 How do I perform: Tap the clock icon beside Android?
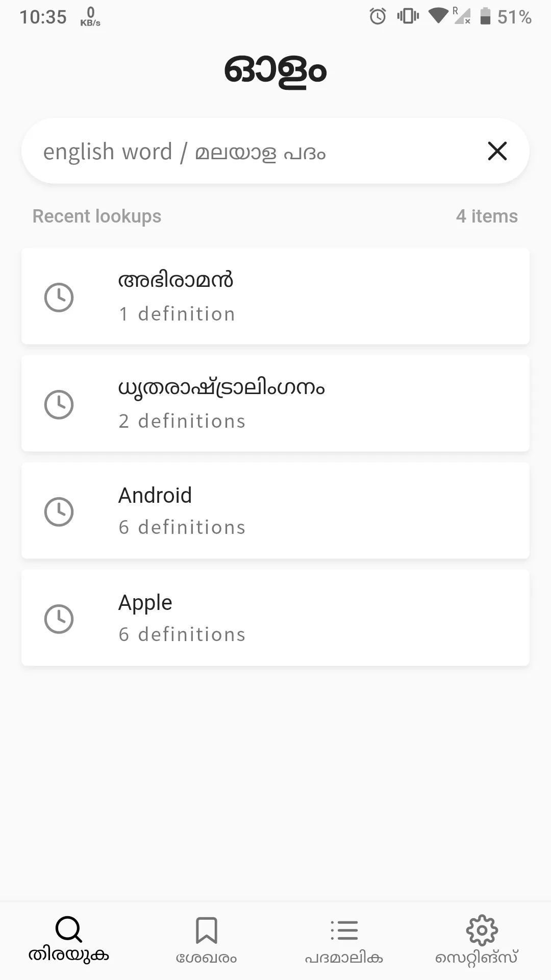tap(59, 511)
